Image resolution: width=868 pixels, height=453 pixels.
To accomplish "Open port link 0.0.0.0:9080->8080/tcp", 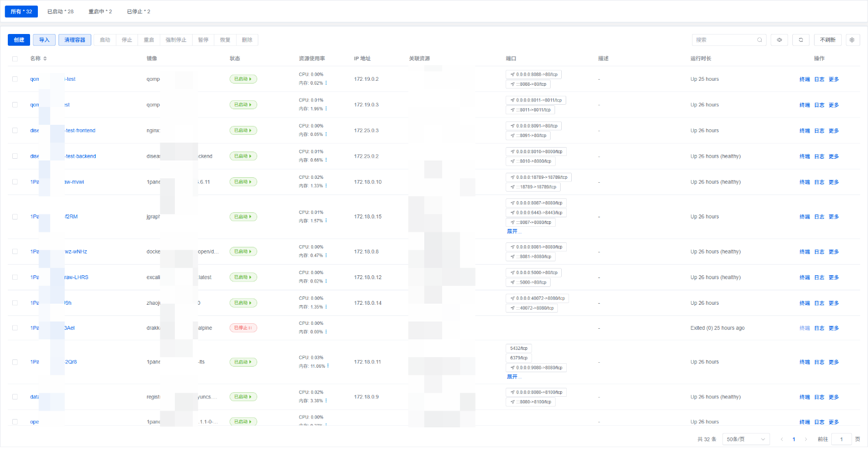I will pyautogui.click(x=536, y=368).
